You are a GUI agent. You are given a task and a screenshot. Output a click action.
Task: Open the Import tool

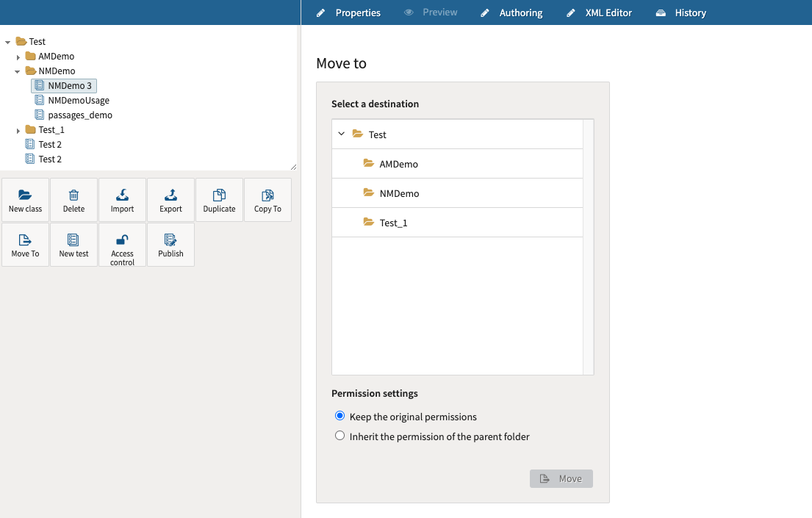pos(122,199)
